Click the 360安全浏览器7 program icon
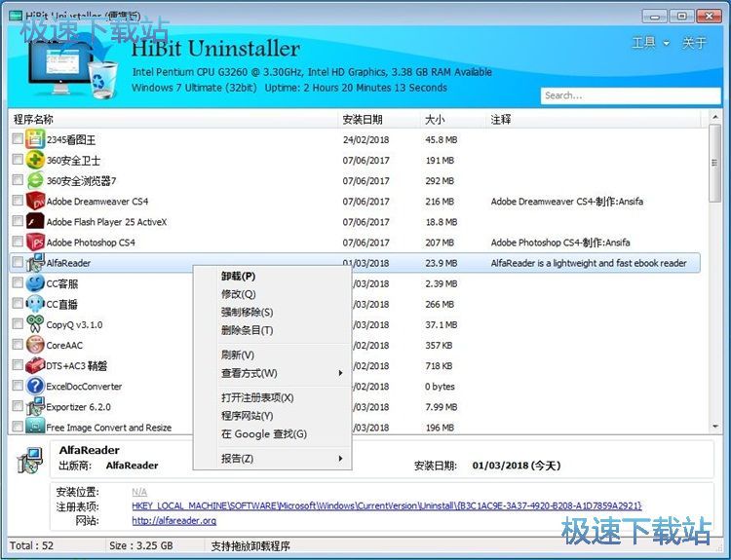The width and height of the screenshot is (731, 560). click(x=35, y=180)
